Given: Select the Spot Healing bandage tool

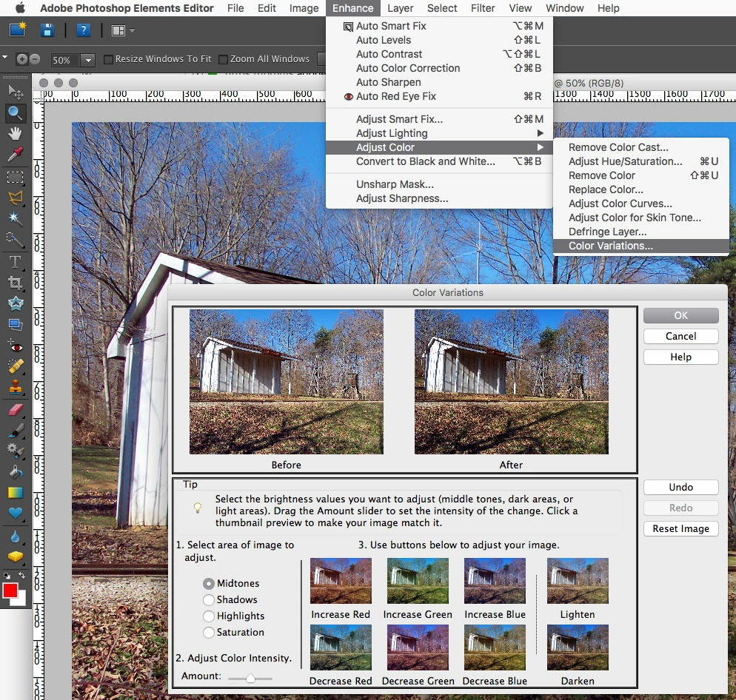Looking at the screenshot, I should (x=15, y=366).
